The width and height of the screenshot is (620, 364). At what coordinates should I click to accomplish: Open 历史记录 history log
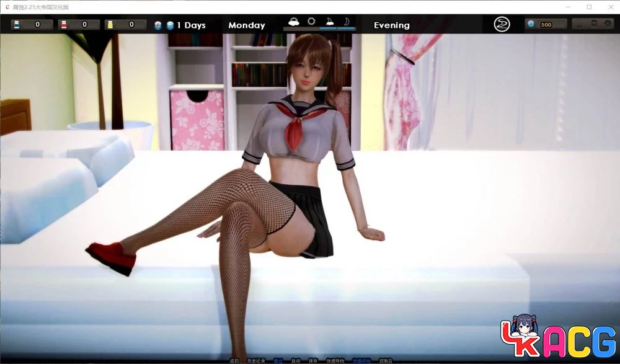tap(256, 361)
